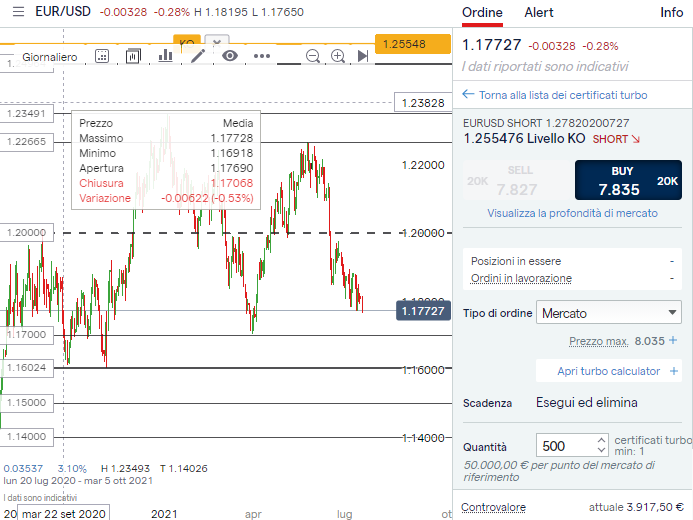Image resolution: width=693 pixels, height=520 pixels.
Task: Toggle chart visibility with the eye icon
Action: click(x=230, y=56)
